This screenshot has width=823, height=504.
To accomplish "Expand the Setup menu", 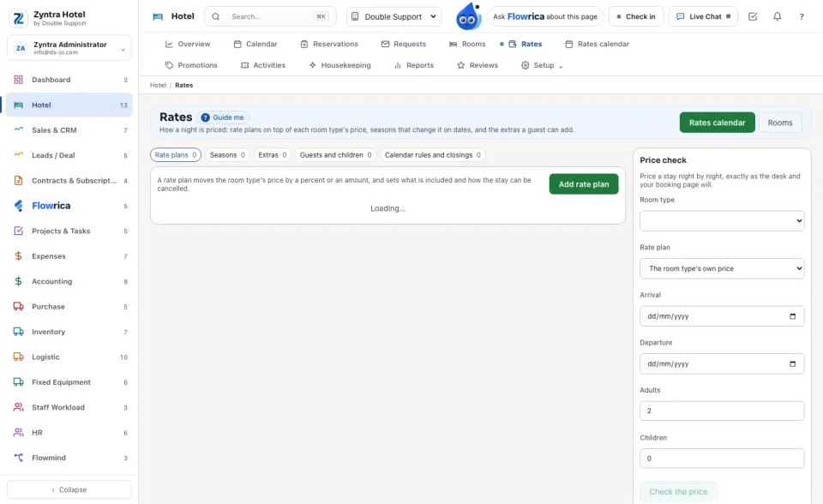I will click(542, 65).
